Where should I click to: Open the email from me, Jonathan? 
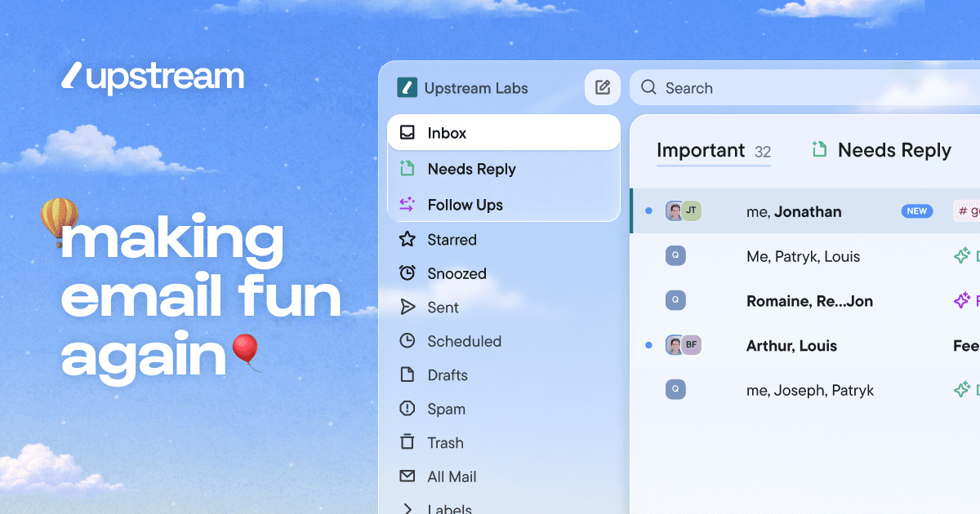pos(805,210)
